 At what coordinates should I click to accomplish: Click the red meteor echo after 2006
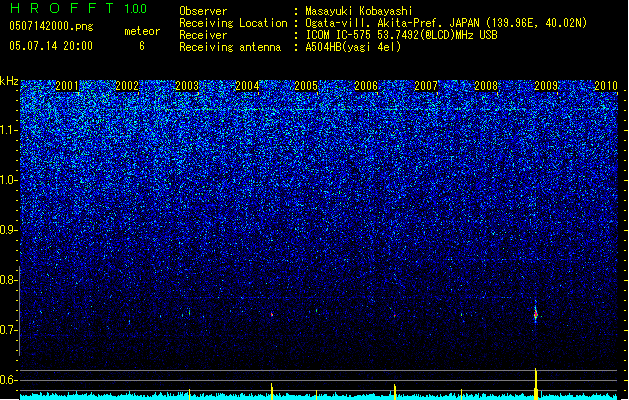click(395, 316)
